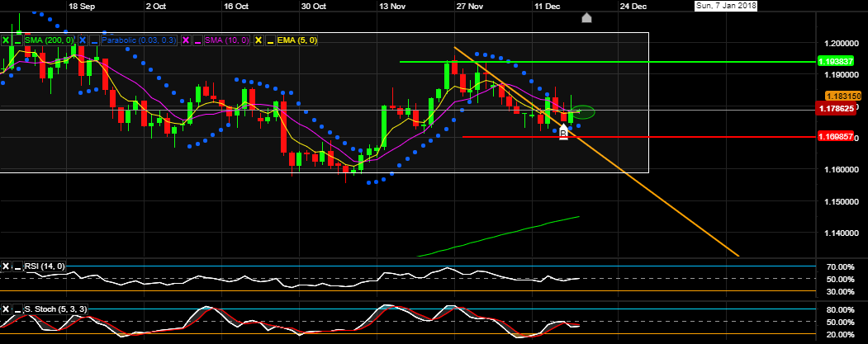
Task: Minimize the Parabolic indicator
Action: tap(93, 40)
